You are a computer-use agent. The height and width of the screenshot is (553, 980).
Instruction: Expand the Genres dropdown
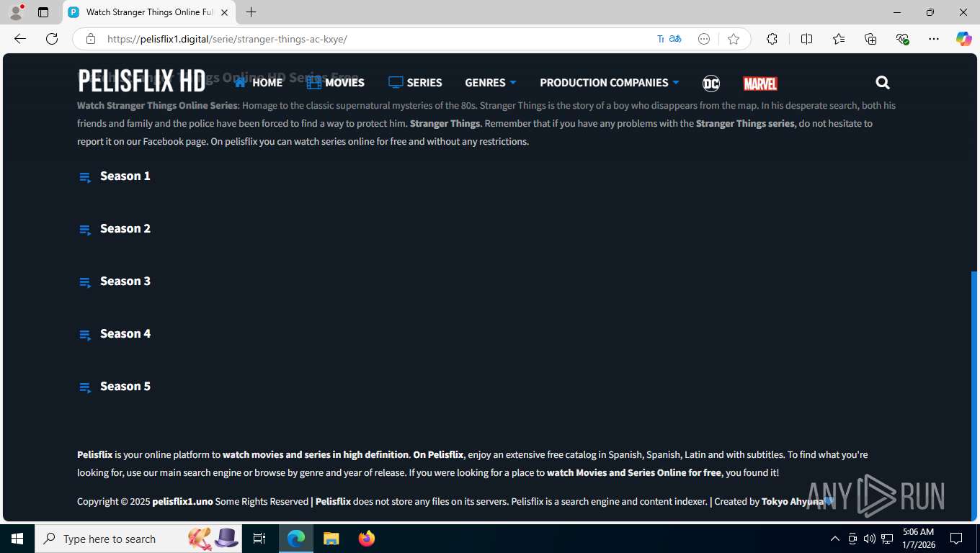(x=491, y=83)
